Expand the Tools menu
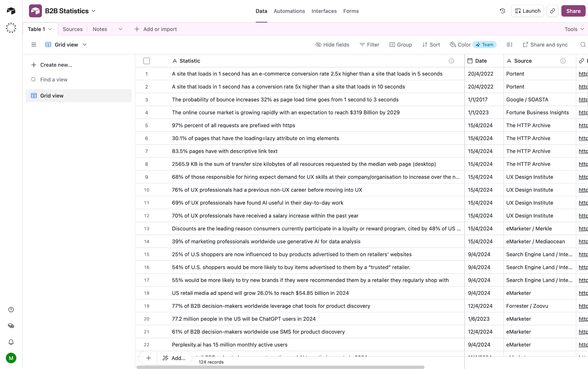The height and width of the screenshot is (369, 588). pyautogui.click(x=574, y=29)
